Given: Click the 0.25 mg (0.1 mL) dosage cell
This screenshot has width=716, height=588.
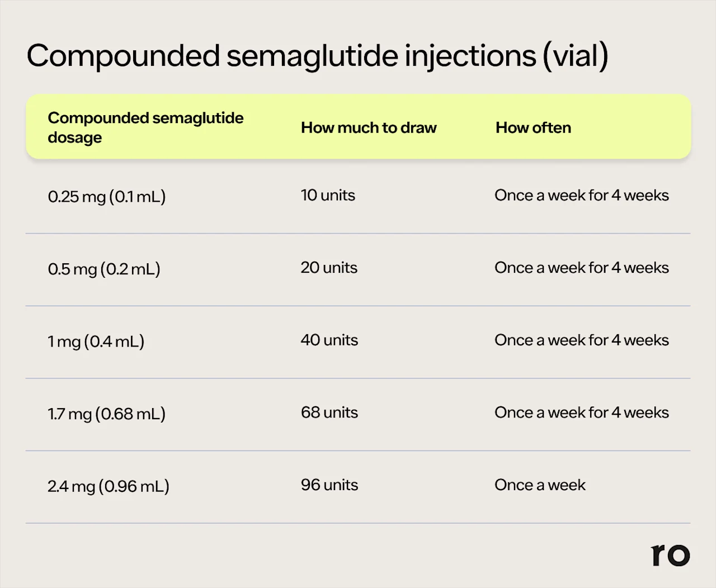Looking at the screenshot, I should (107, 197).
